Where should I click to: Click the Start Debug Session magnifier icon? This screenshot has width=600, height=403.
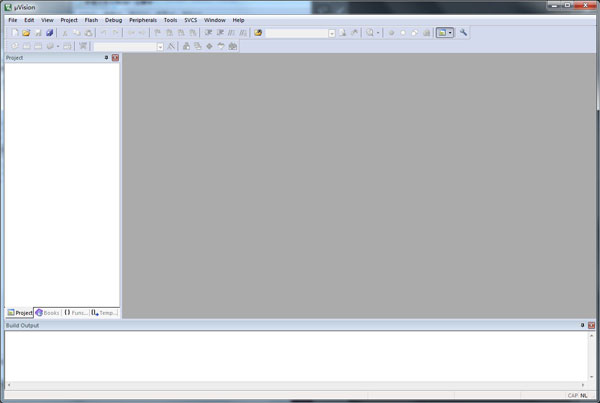click(370, 33)
